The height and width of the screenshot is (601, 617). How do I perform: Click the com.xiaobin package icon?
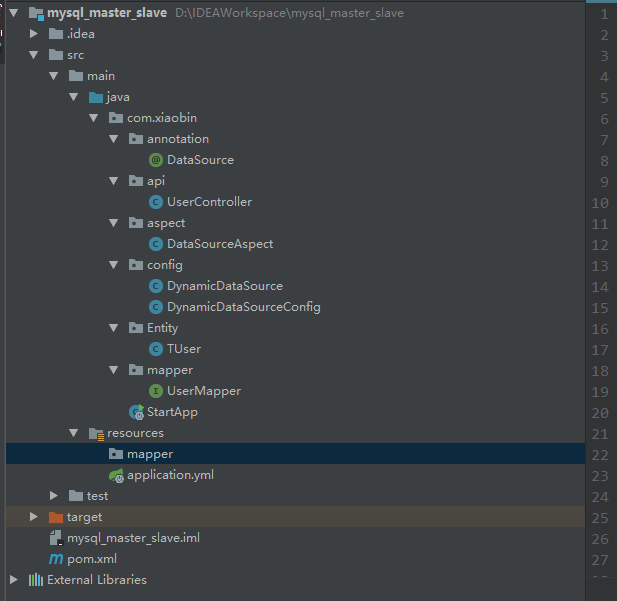[x=116, y=118]
